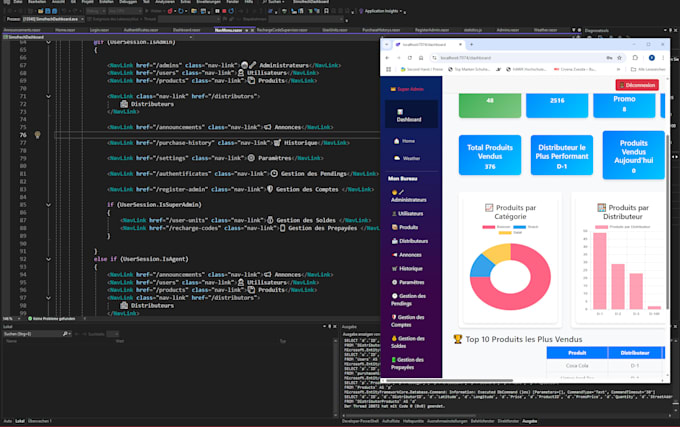Open Gestion des Comptes in browser sidebar

[x=406, y=321]
